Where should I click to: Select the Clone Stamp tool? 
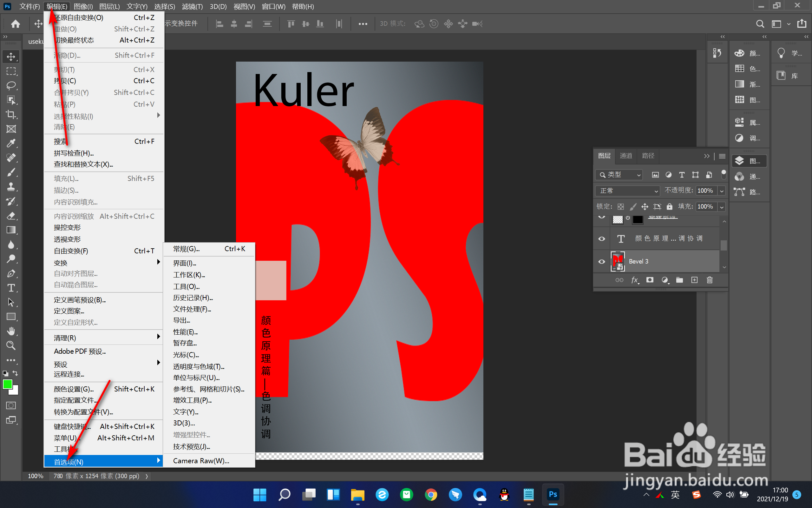click(x=11, y=187)
